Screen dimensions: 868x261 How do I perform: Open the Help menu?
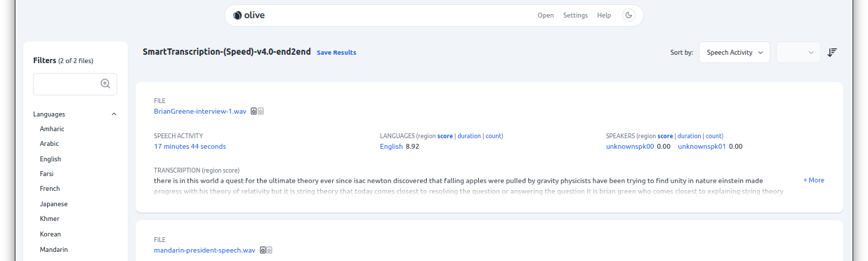[x=604, y=15]
